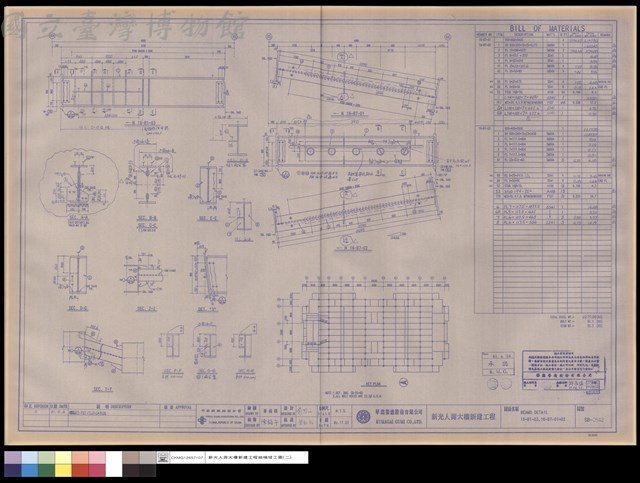Screen dimensions: 640x483
Task: Click the pale yellow swatch in the top row
Action: pyautogui.click(x=63, y=457)
